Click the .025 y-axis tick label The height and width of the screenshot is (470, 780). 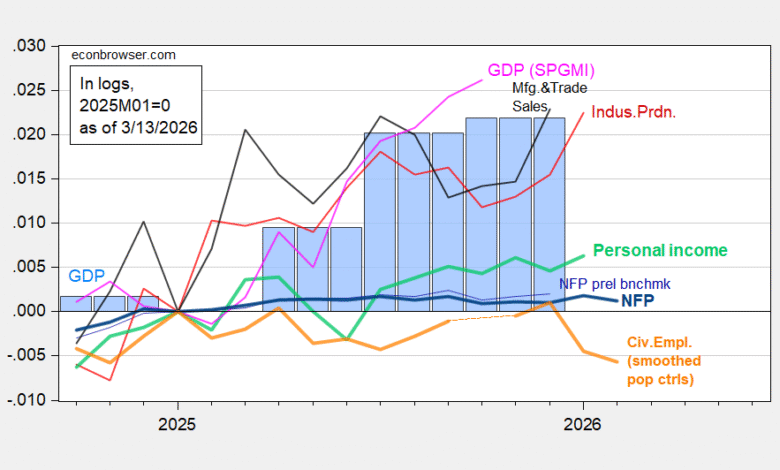point(31,90)
